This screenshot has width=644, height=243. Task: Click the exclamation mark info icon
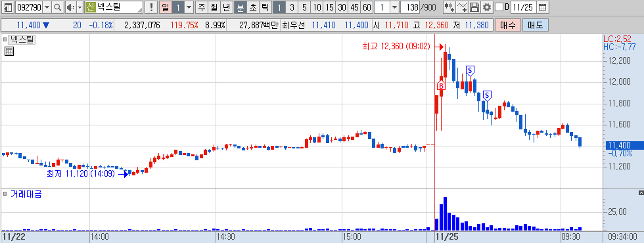151,7
